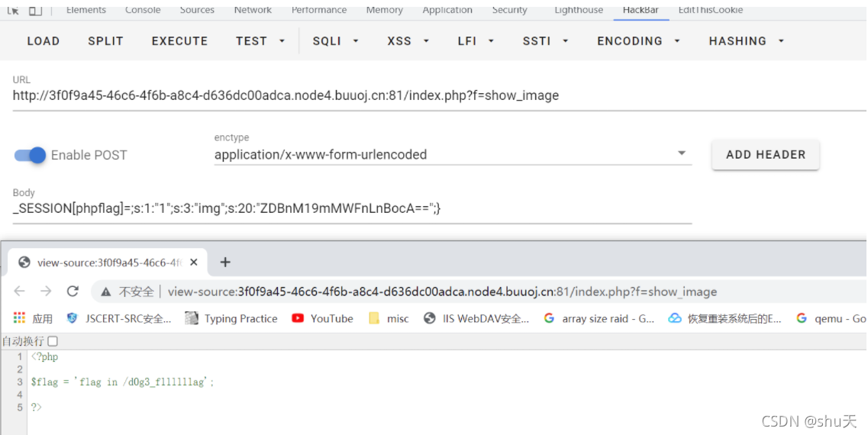Click the $flag source code line
Screen dimensions: 868x435
point(122,382)
